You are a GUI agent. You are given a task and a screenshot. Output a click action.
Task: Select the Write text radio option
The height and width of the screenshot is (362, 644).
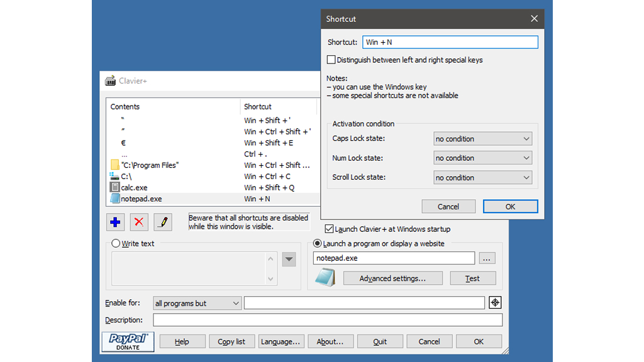tap(116, 243)
